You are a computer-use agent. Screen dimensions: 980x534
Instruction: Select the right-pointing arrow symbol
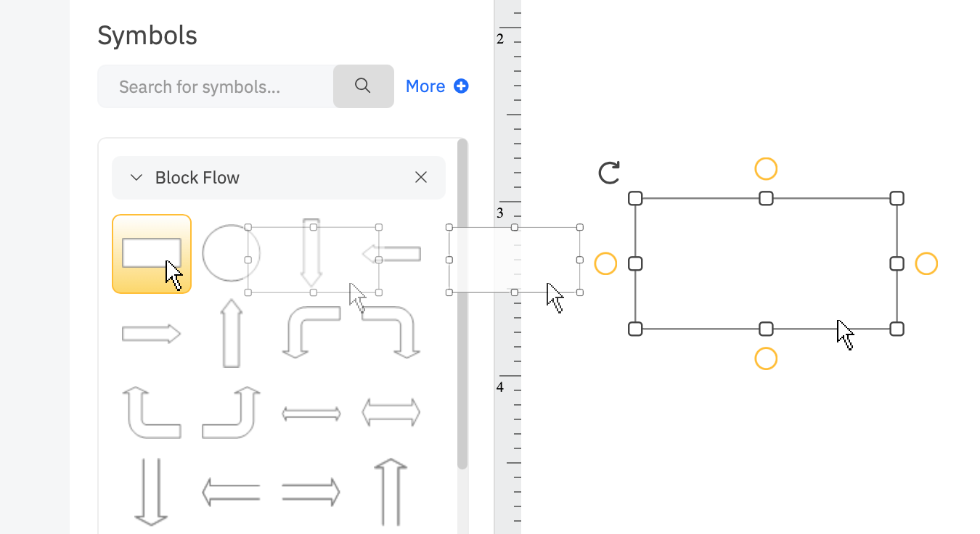151,332
